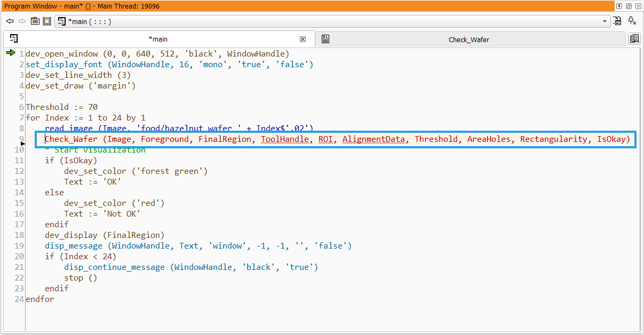
Task: Click the green program counter arrow at line 1
Action: (10, 53)
